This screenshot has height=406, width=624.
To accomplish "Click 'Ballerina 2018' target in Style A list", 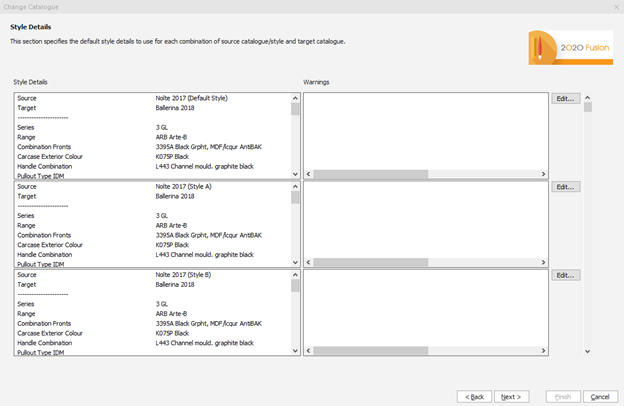I will pyautogui.click(x=175, y=196).
